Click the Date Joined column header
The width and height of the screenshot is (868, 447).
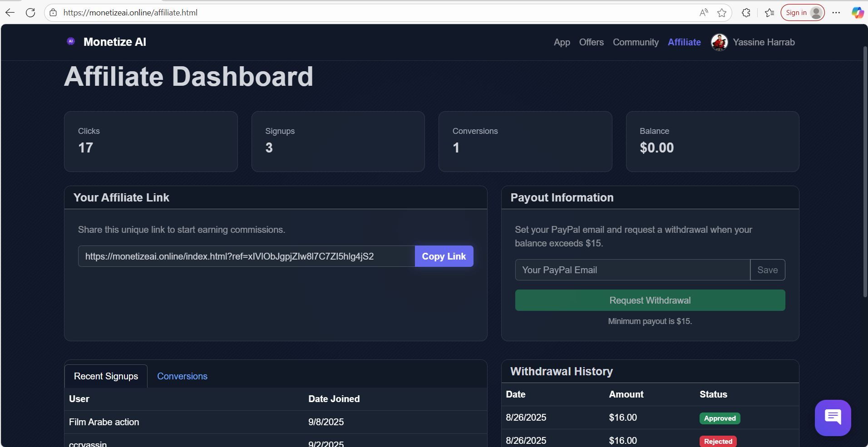coord(334,399)
